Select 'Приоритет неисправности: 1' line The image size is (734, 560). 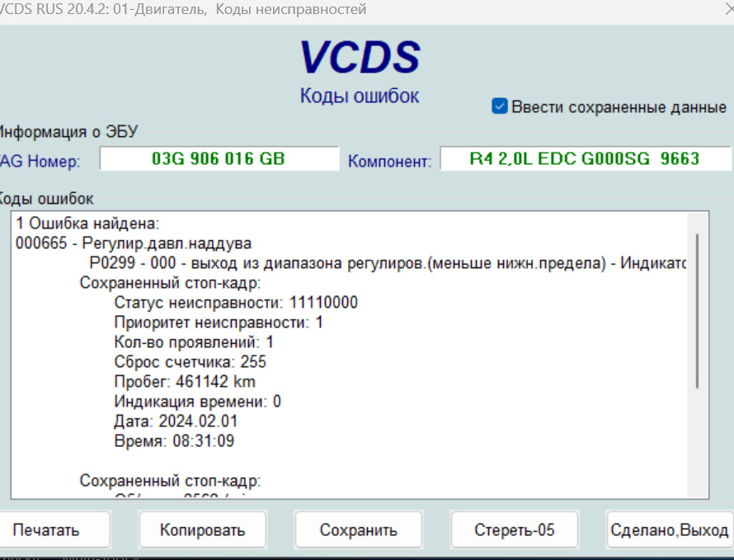(x=219, y=322)
